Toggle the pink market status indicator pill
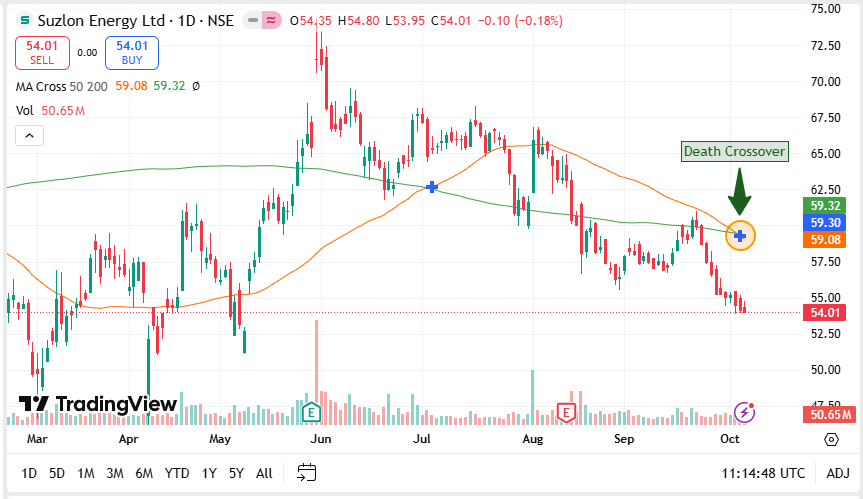This screenshot has width=863, height=499. [270, 20]
